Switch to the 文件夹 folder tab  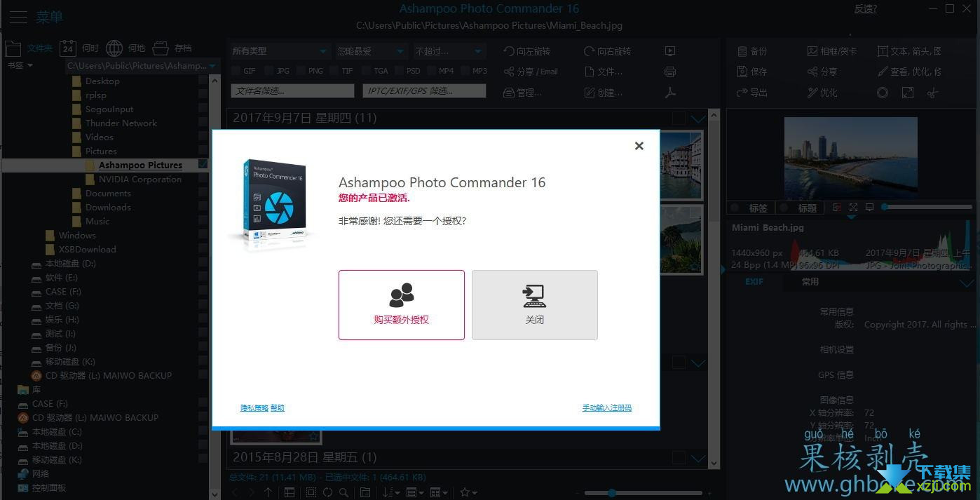pos(29,48)
